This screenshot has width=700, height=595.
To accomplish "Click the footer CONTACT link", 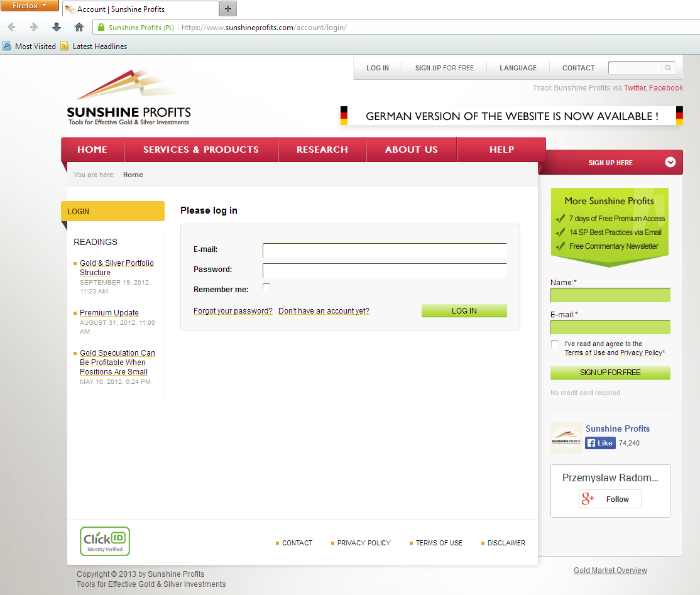I will (x=297, y=543).
